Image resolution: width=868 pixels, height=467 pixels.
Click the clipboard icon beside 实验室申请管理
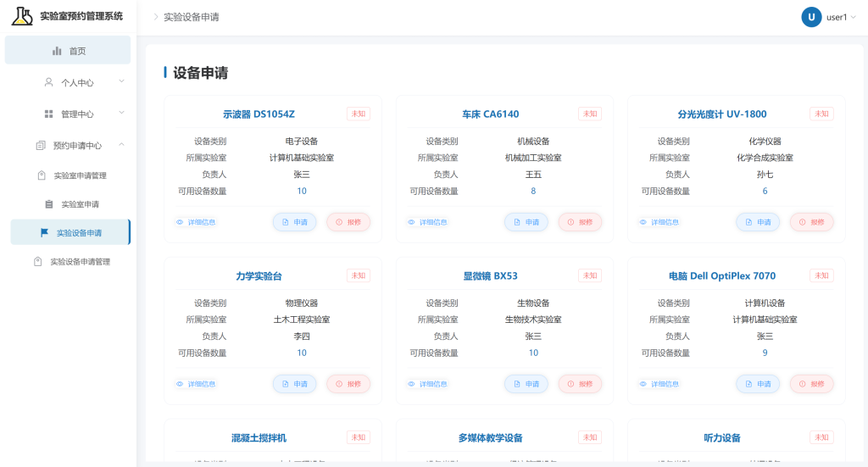[x=42, y=175]
